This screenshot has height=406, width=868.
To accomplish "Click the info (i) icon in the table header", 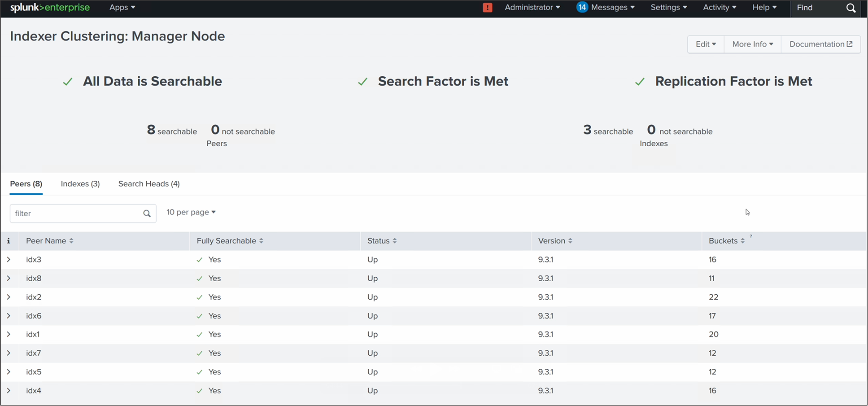I will pos(9,241).
